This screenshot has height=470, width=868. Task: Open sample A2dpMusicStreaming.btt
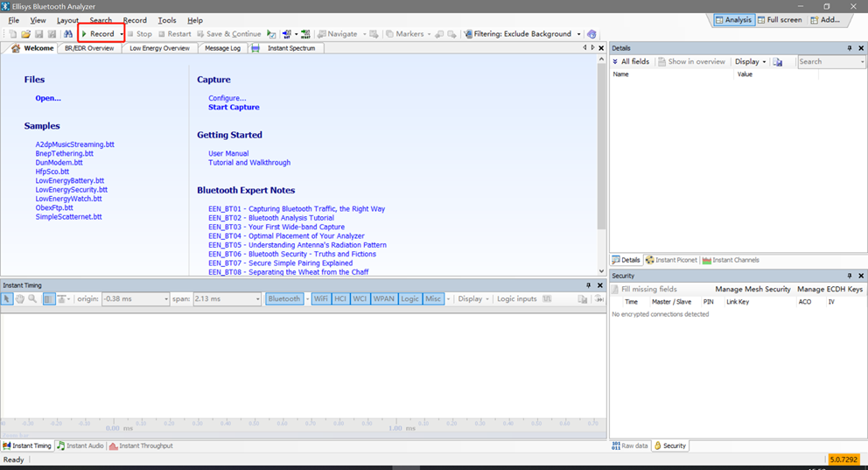[x=74, y=144]
